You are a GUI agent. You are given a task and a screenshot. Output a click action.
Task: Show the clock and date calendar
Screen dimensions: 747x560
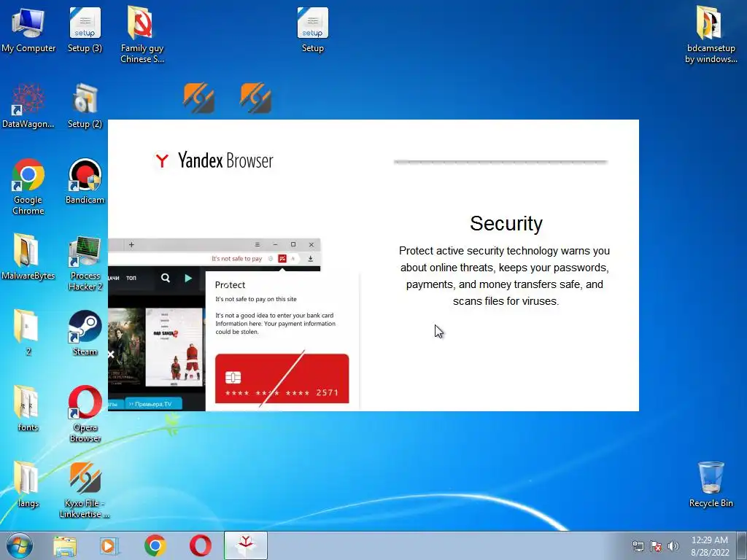click(710, 546)
